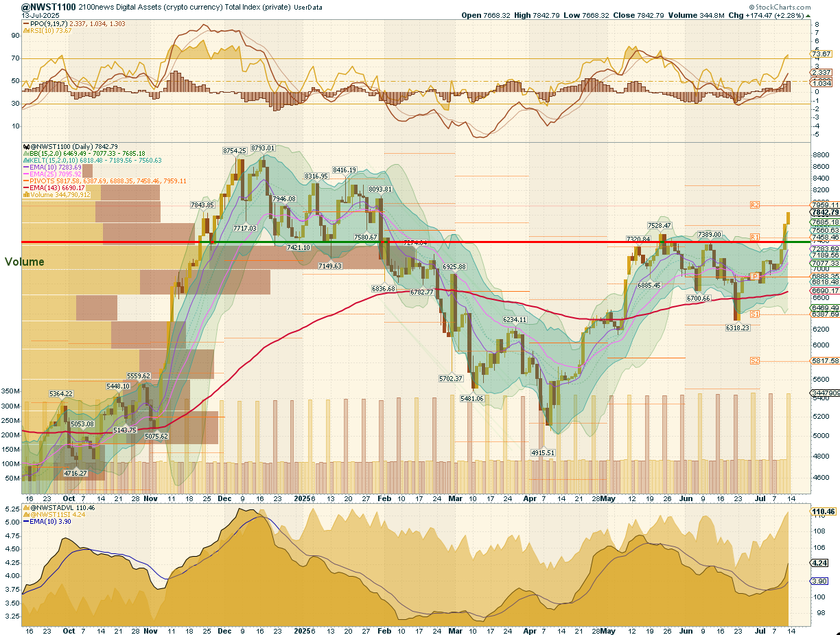Screen dimensions: 840x635
Task: Toggle the EMA(143) legend entry
Action: (x=56, y=187)
